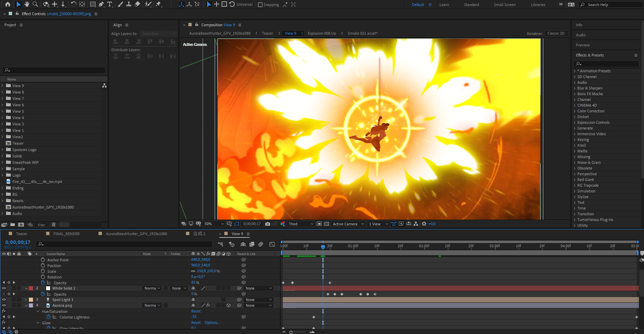Expand the Spot Light 1 layer properties
This screenshot has height=334, width=644.
click(x=26, y=299)
